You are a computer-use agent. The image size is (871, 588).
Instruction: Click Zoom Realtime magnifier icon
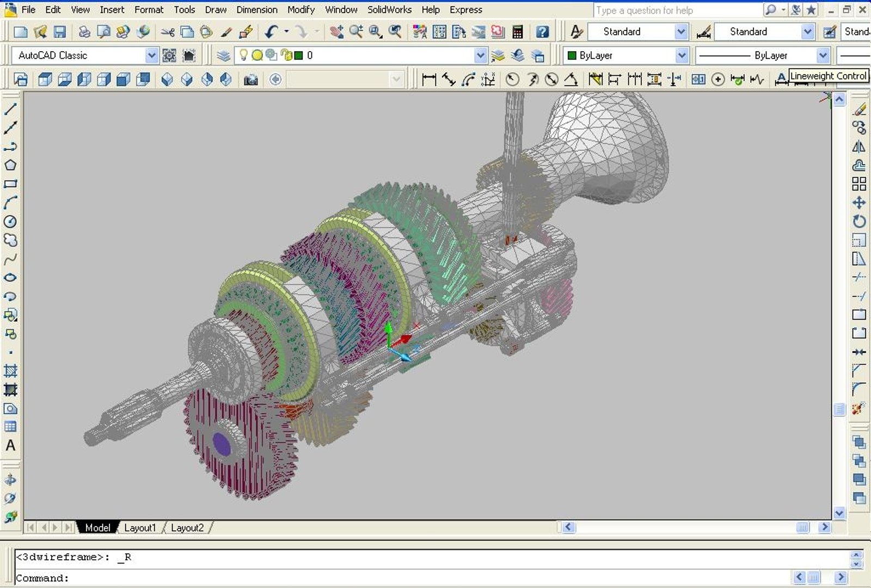(x=356, y=32)
